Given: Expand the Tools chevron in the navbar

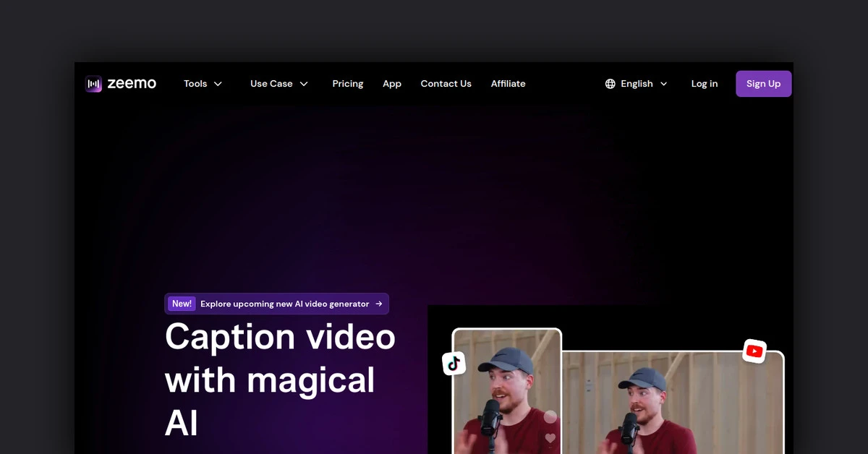Looking at the screenshot, I should click(218, 84).
